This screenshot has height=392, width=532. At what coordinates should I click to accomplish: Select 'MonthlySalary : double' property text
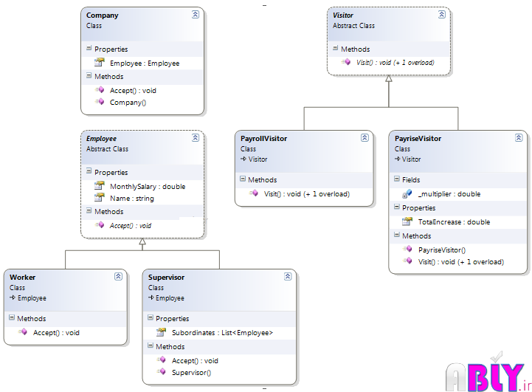(148, 186)
